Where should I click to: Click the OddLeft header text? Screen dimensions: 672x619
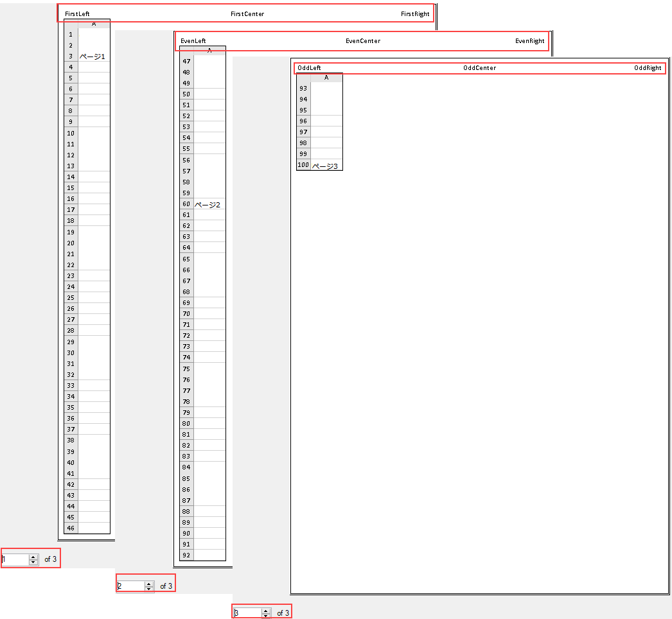[x=309, y=68]
